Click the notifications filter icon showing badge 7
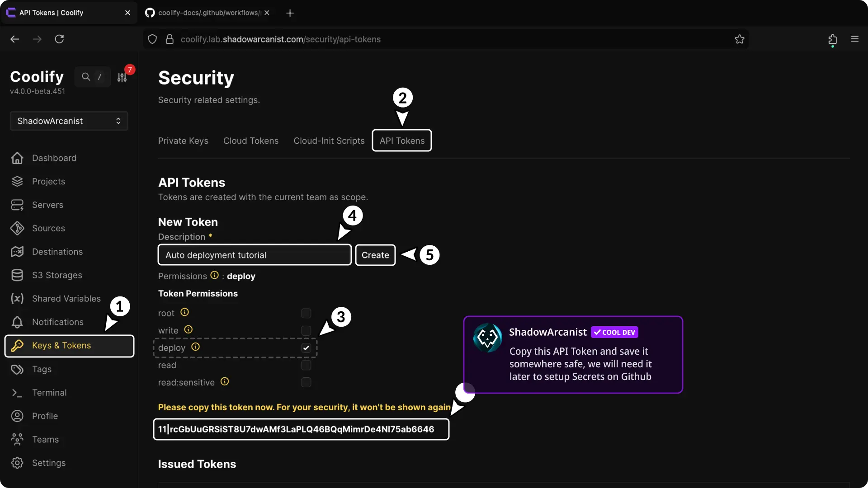Viewport: 868px width, 488px height. coord(122,77)
